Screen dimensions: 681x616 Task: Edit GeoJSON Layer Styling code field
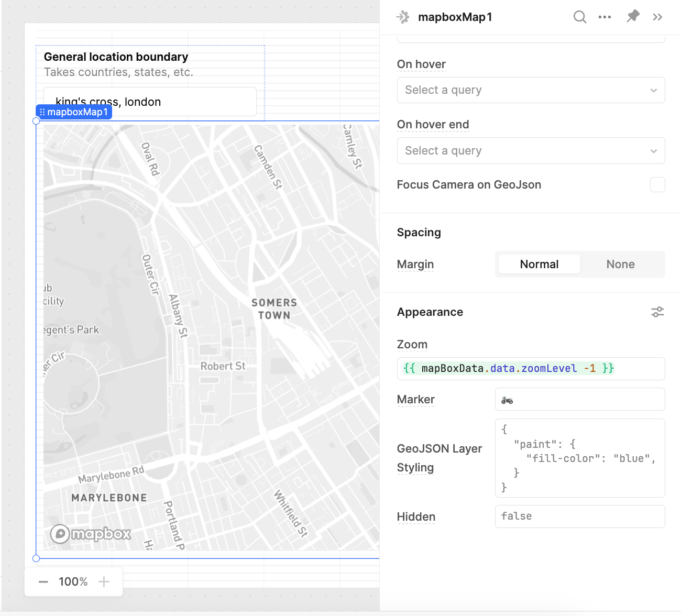[580, 458]
